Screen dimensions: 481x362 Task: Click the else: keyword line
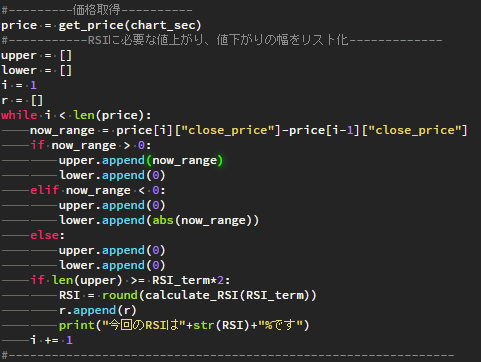pos(47,235)
